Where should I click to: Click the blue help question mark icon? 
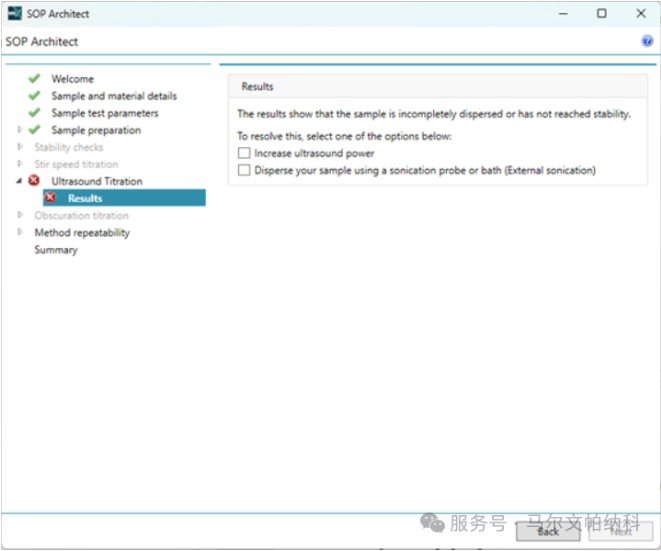pos(647,42)
